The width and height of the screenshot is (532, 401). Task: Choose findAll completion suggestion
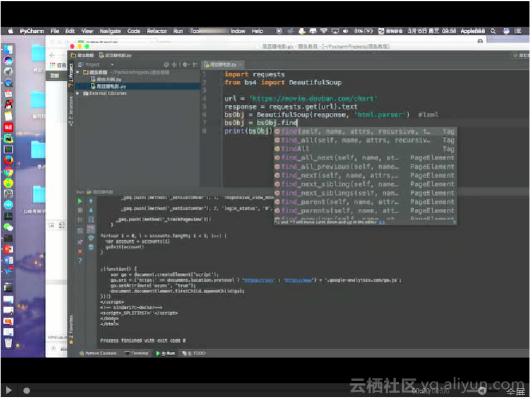click(x=365, y=149)
